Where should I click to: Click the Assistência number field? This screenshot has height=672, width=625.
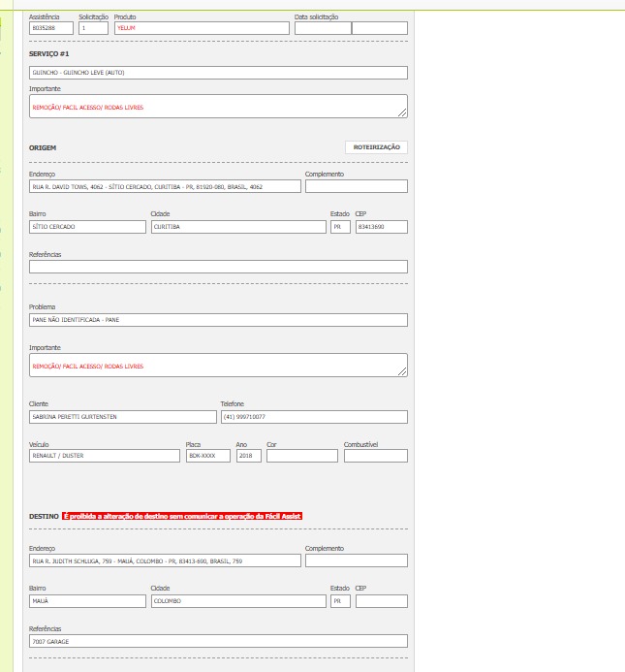click(x=50, y=28)
